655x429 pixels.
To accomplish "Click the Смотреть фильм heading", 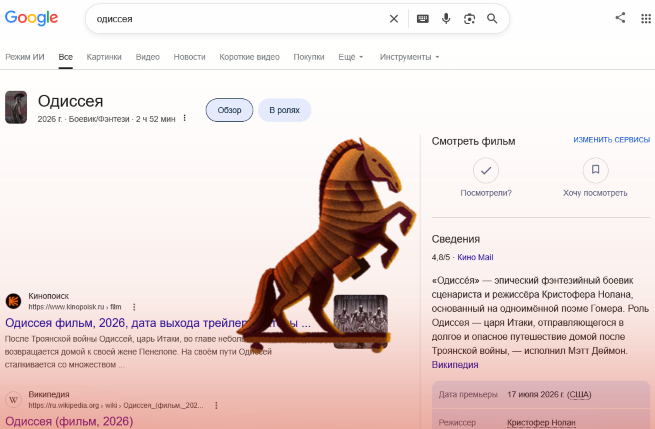I will coord(473,141).
